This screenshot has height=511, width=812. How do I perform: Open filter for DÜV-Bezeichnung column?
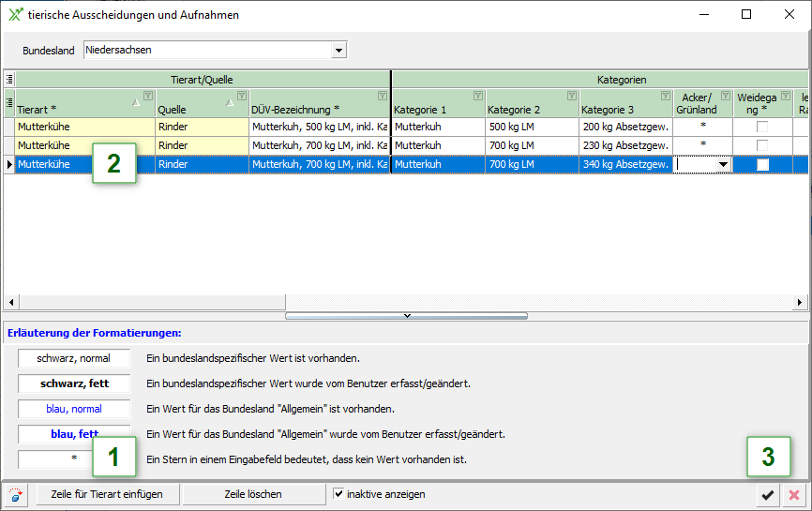point(382,96)
